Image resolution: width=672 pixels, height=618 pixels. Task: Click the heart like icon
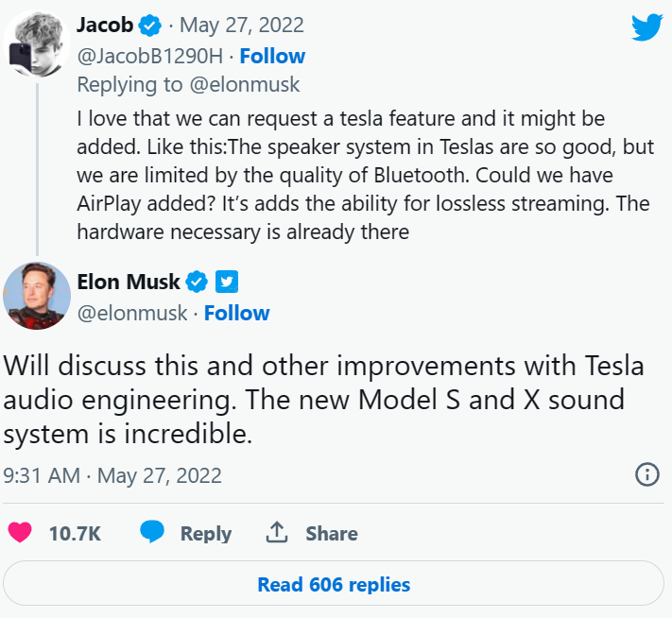pyautogui.click(x=19, y=533)
